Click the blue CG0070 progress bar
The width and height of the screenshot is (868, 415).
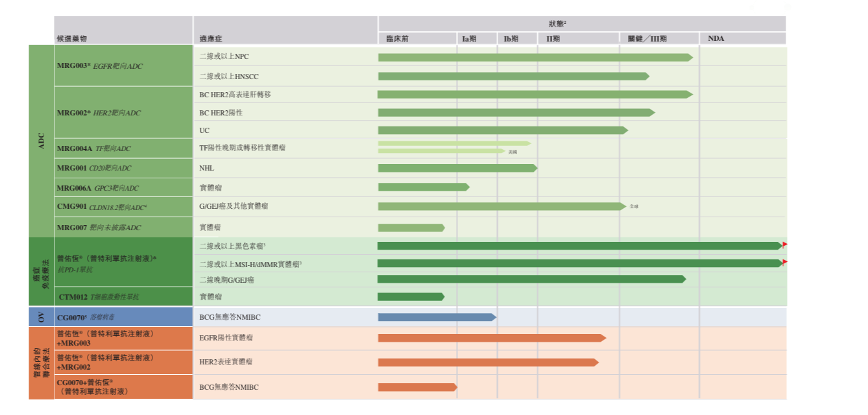[x=436, y=317]
